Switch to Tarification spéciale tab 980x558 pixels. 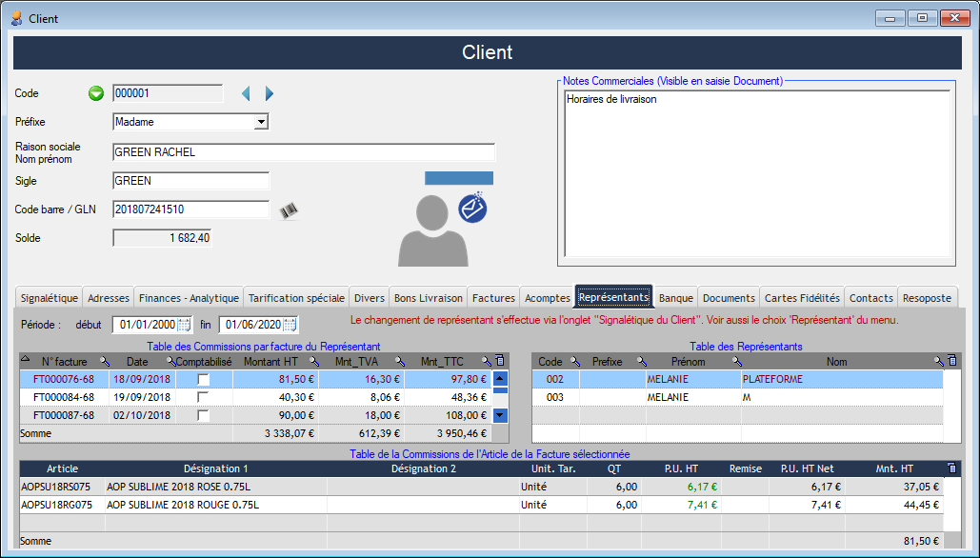pyautogui.click(x=296, y=298)
